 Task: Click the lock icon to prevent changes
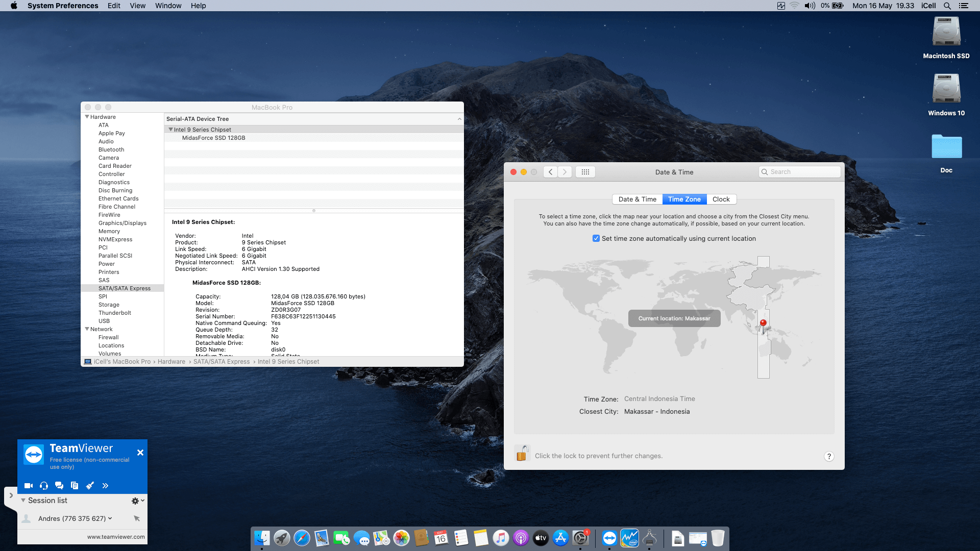click(522, 454)
